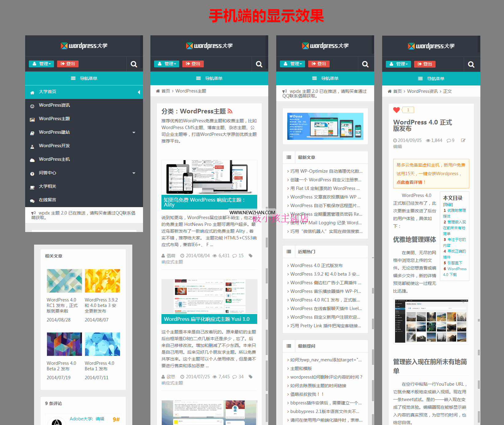Jump to 引擎盖下 contents entry

point(455,263)
